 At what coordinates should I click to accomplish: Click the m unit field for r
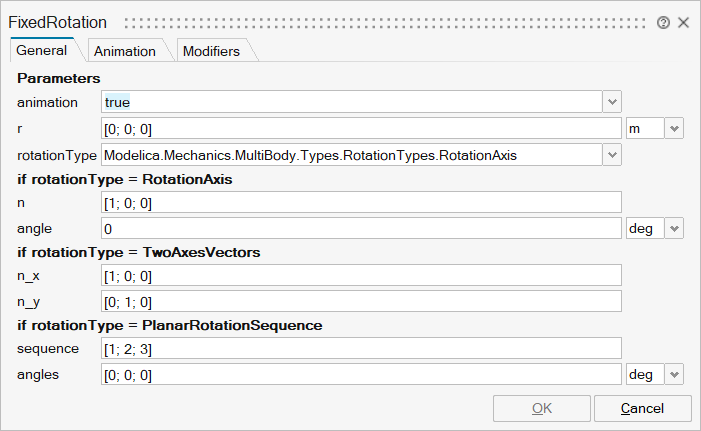(x=645, y=129)
